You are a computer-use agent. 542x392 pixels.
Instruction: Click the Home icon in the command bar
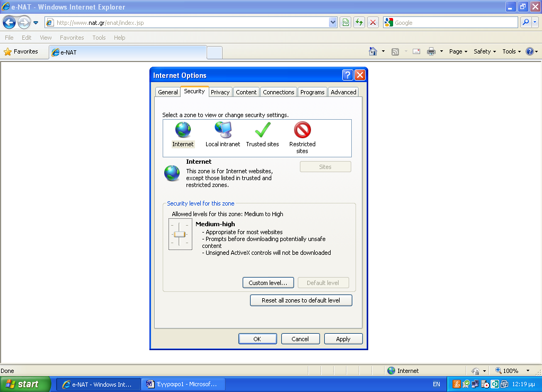click(372, 51)
